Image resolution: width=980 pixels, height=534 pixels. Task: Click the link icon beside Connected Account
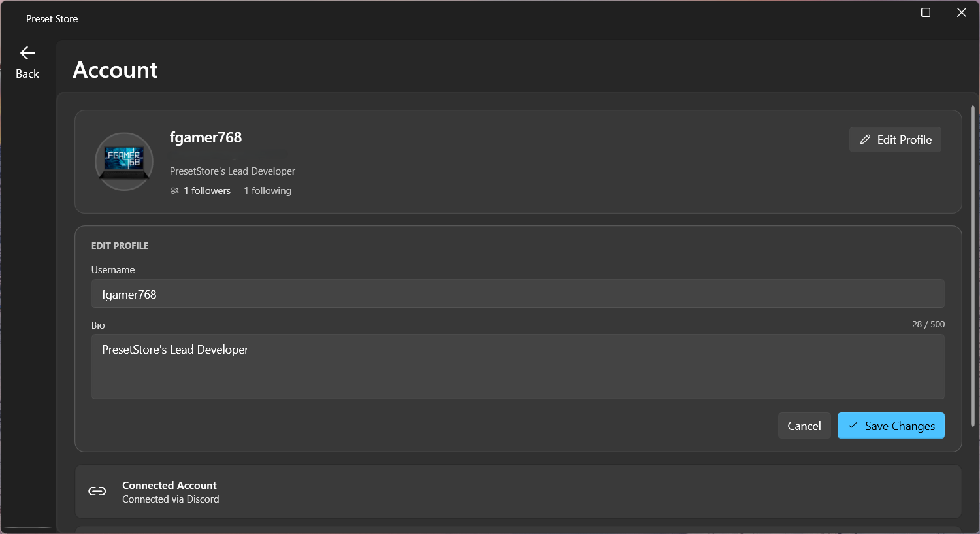[x=97, y=492]
